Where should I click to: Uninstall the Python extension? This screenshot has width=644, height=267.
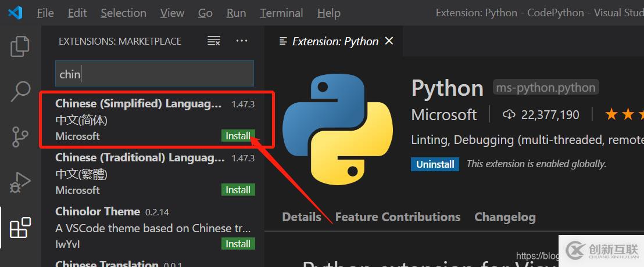[x=435, y=164]
